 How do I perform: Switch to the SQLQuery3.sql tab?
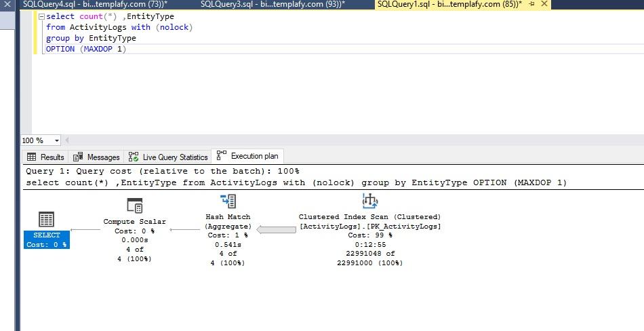click(x=273, y=4)
